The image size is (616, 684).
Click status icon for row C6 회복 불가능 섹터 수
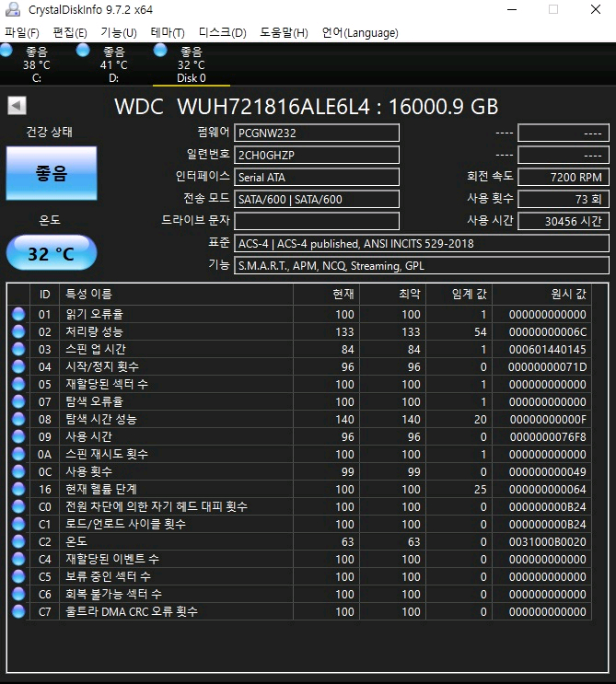point(18,594)
